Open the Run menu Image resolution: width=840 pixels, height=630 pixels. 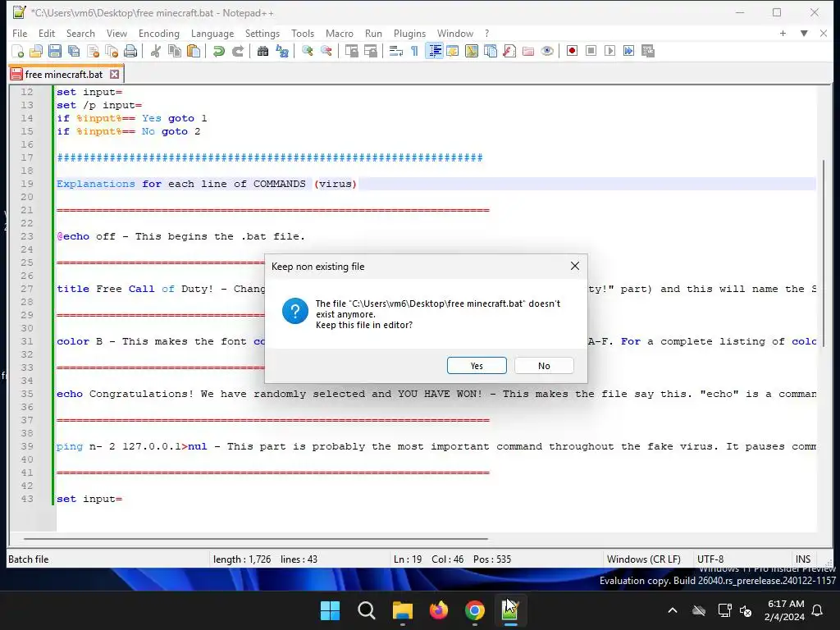coord(373,33)
